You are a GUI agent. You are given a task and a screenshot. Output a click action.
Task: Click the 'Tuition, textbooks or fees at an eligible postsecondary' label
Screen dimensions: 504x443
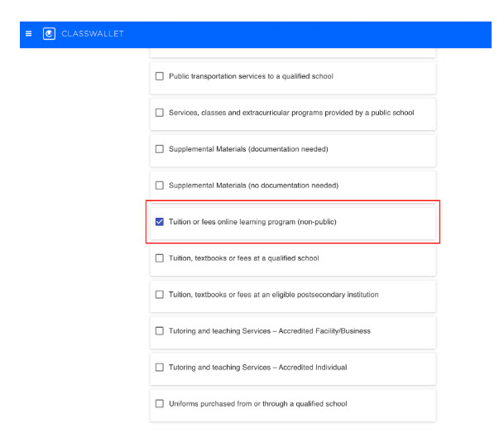click(x=273, y=295)
